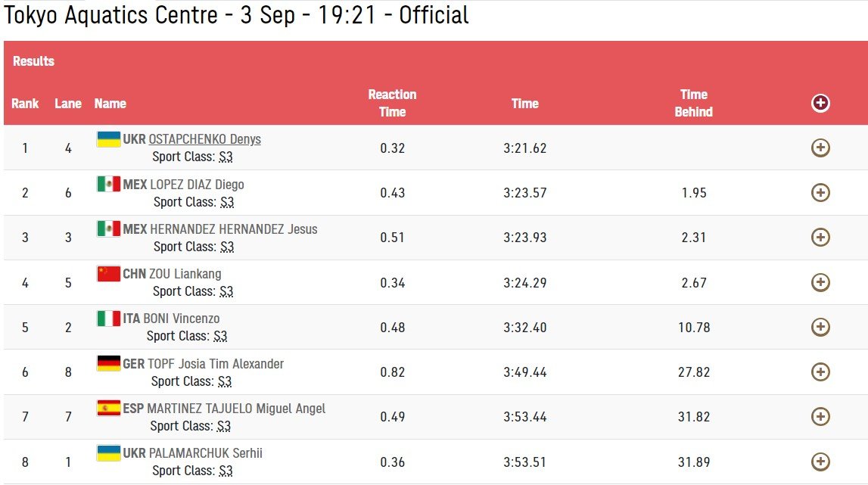The image size is (868, 485).
Task: Click the Ukraine flag beside OSTAPCHENKO
Action: click(108, 139)
